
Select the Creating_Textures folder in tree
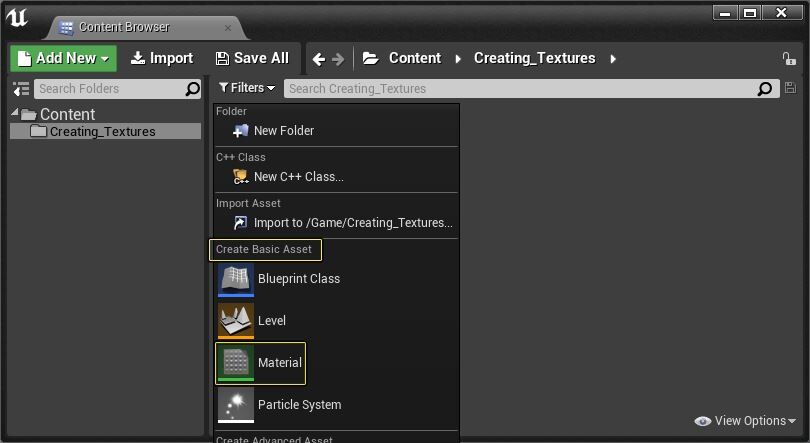point(102,131)
